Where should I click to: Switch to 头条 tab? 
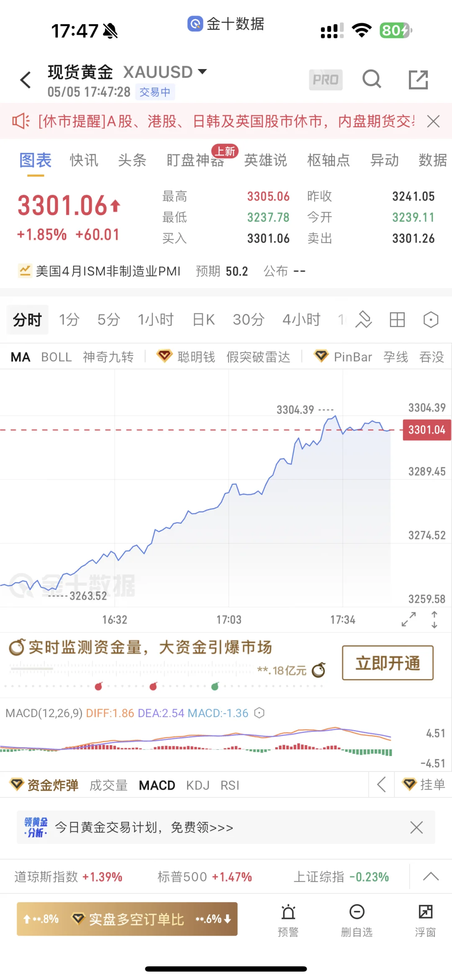coord(132,160)
